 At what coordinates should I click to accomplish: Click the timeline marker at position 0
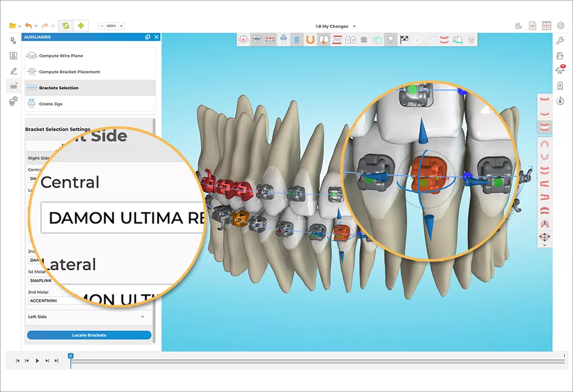point(70,356)
